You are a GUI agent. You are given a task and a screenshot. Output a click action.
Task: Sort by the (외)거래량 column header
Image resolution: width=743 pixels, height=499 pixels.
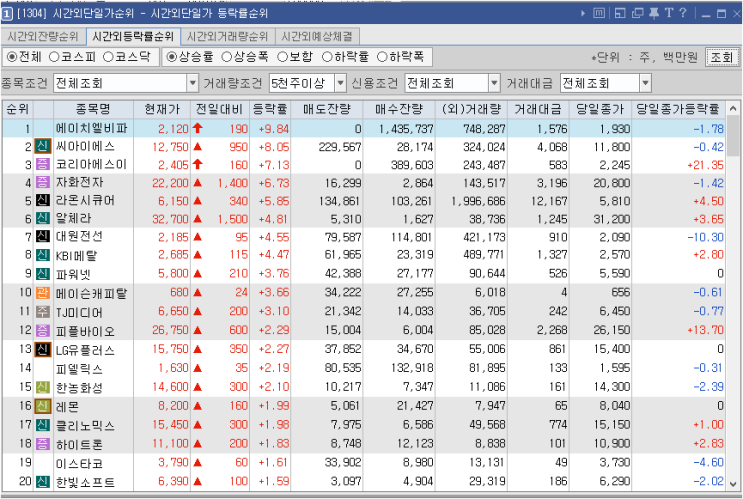click(x=471, y=109)
